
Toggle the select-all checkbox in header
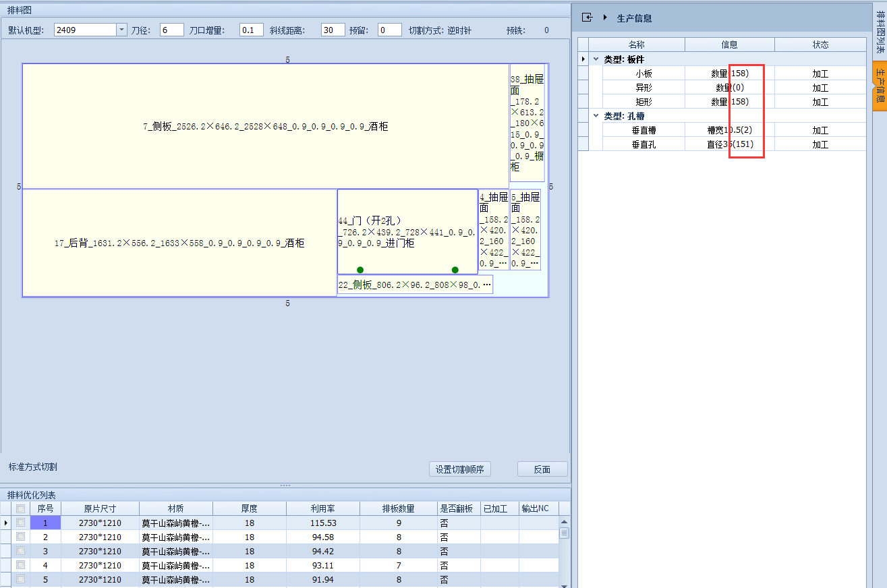click(x=21, y=508)
